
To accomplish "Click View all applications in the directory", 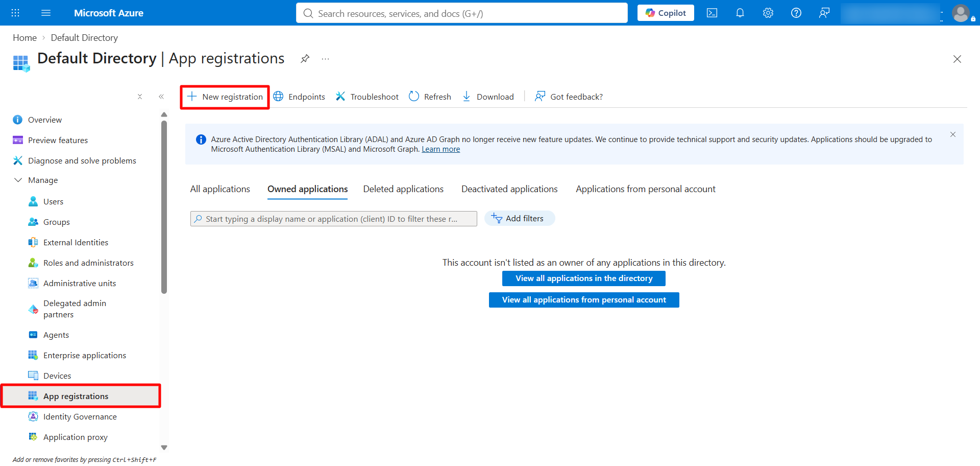I will (x=584, y=278).
